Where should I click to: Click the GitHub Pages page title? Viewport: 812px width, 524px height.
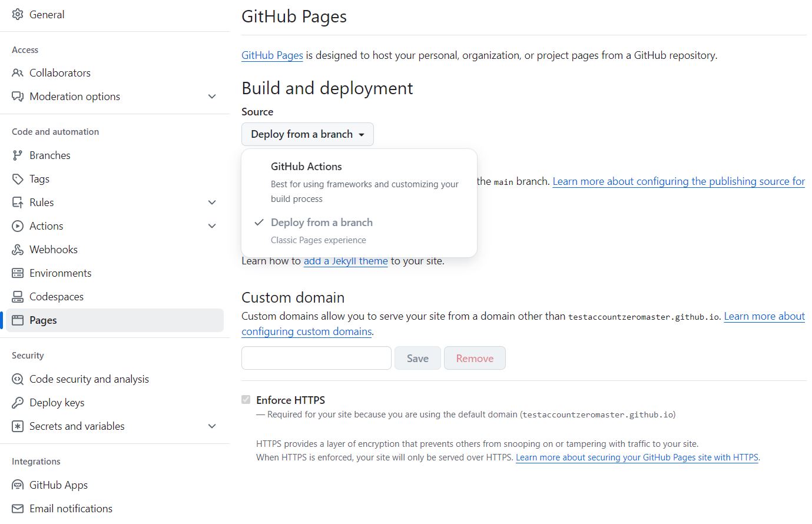tap(294, 16)
